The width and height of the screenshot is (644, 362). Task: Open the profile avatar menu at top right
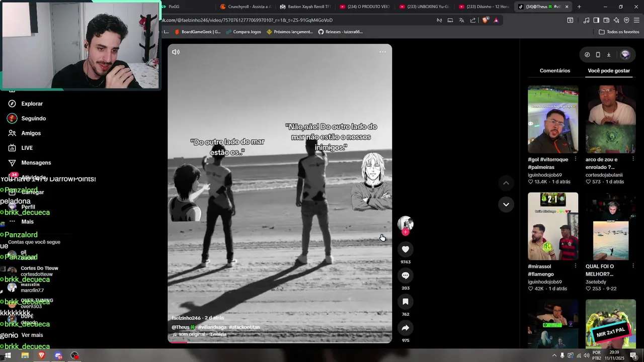(x=625, y=54)
